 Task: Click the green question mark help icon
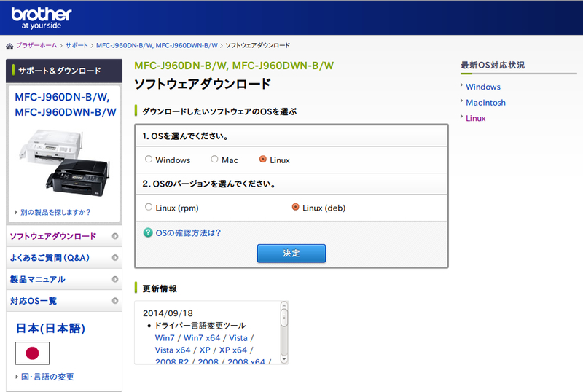148,233
